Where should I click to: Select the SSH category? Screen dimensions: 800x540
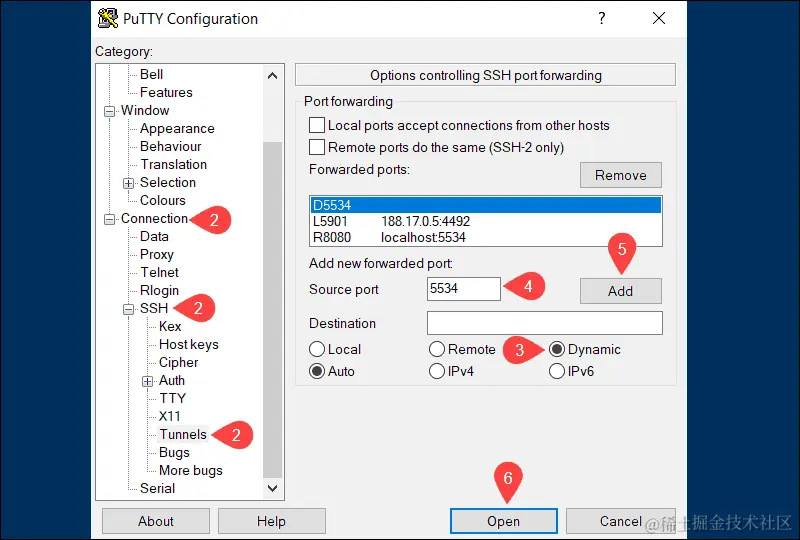point(154,308)
